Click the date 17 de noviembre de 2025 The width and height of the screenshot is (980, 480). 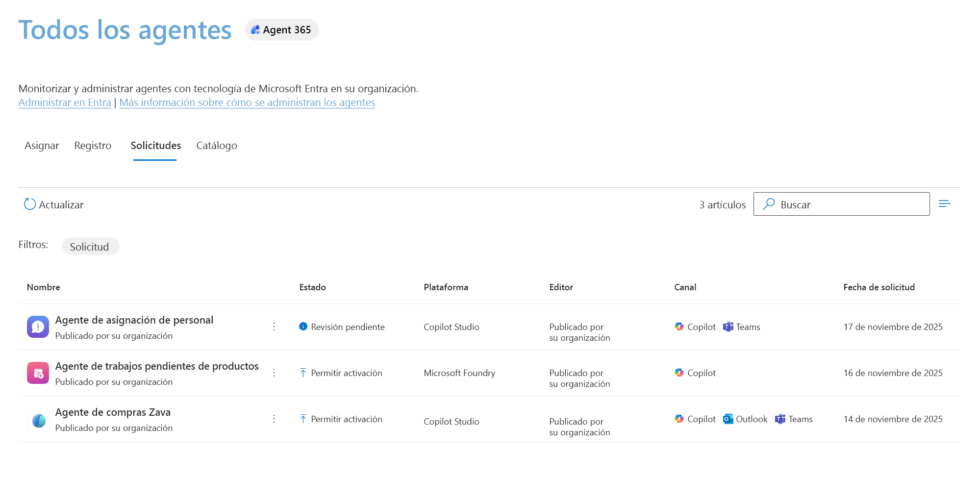(893, 327)
